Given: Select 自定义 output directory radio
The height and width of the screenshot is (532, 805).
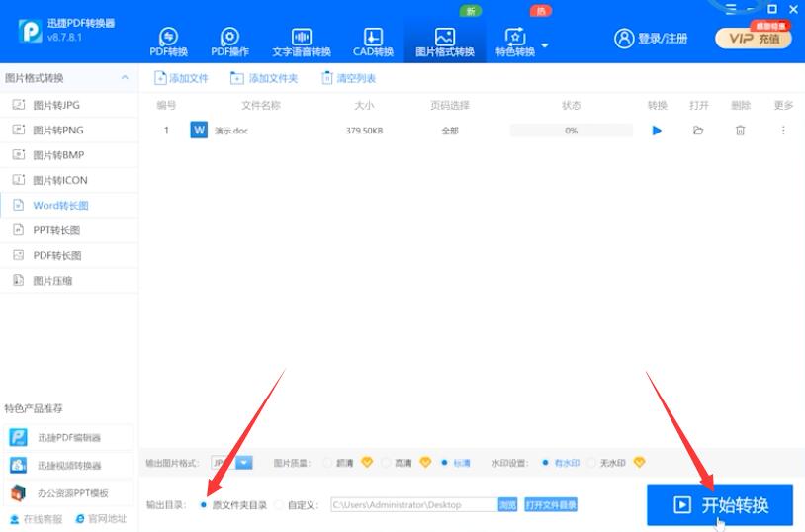Looking at the screenshot, I should click(x=279, y=505).
